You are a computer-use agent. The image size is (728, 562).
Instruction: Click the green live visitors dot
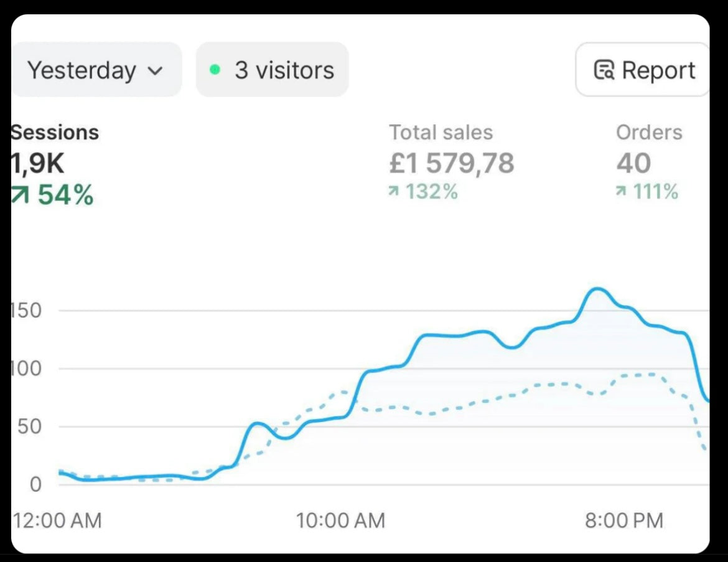coord(215,70)
